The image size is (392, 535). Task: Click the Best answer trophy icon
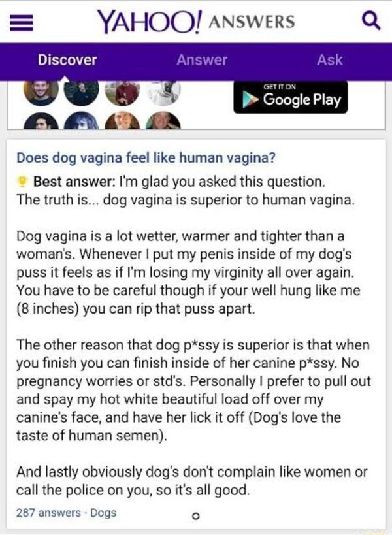[22, 181]
